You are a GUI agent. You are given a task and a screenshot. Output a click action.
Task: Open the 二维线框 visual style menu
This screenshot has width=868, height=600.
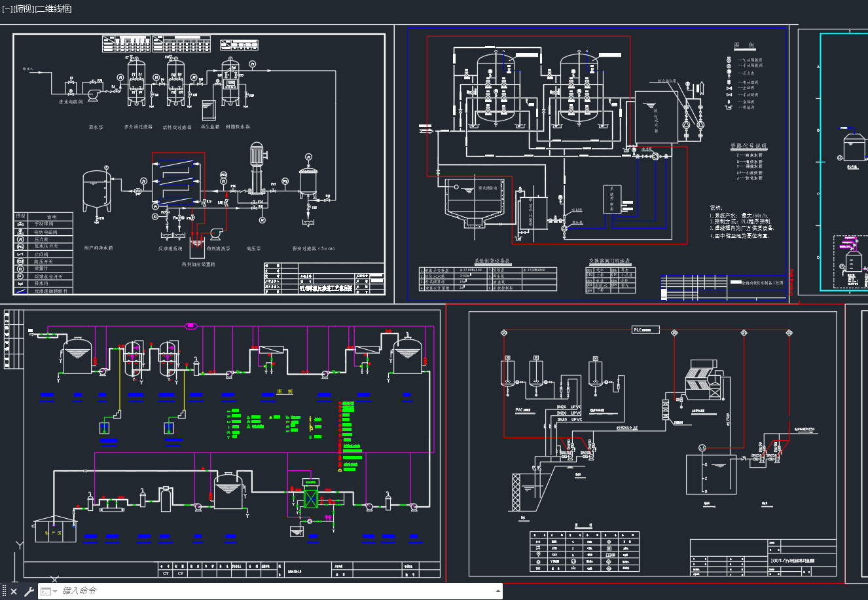click(x=52, y=9)
